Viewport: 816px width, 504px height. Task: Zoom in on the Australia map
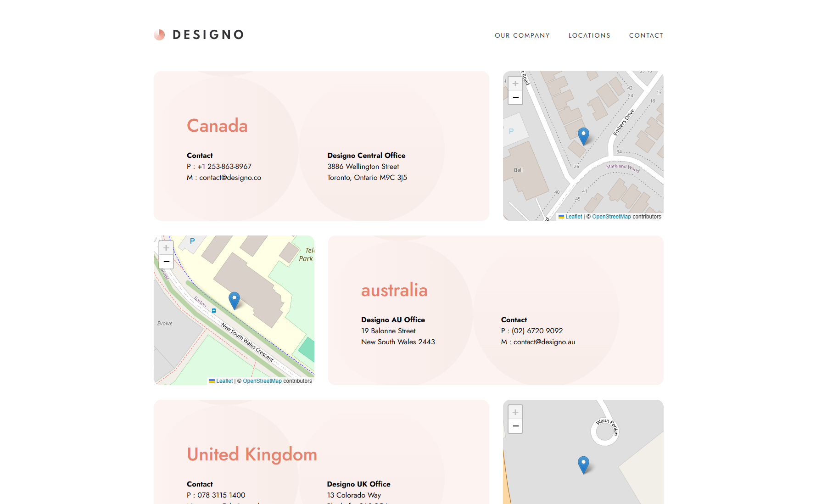[x=166, y=248]
